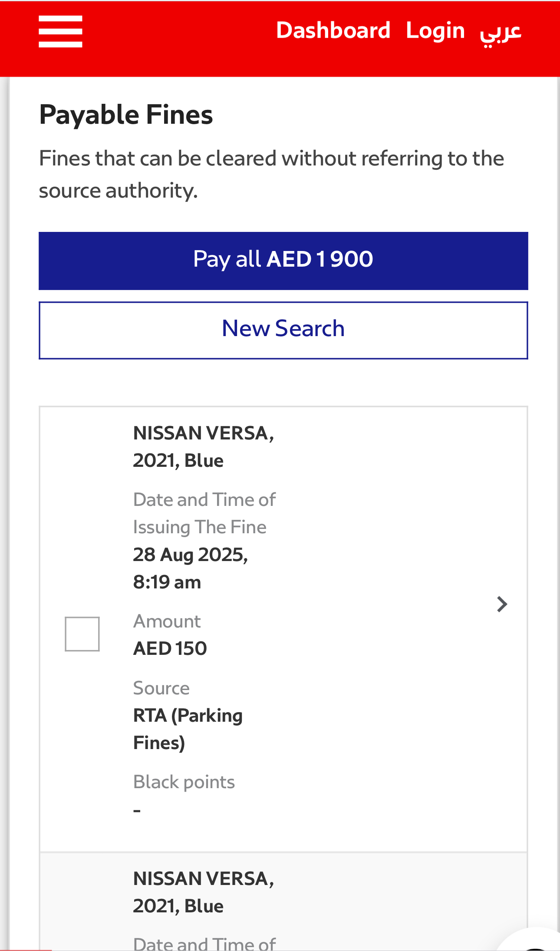Screen dimensions: 560x951
Task: Click the Source label in the first fine
Action: [x=161, y=688]
